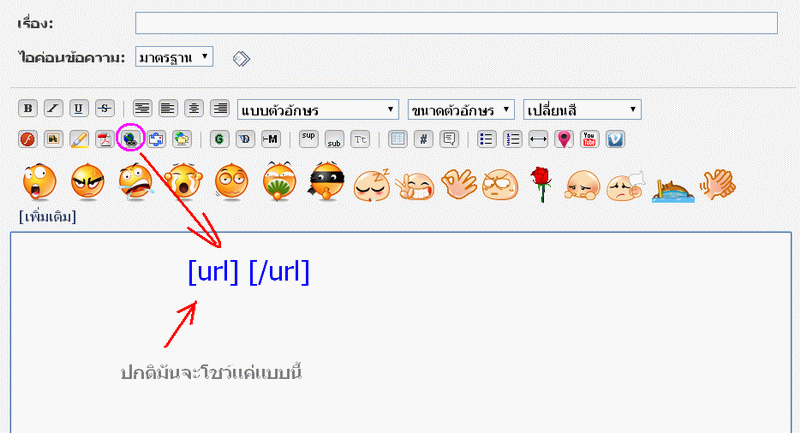Screen dimensions: 800x433
Task: Click the [เพิ่มเติม] more smileys link
Action: pos(48,215)
